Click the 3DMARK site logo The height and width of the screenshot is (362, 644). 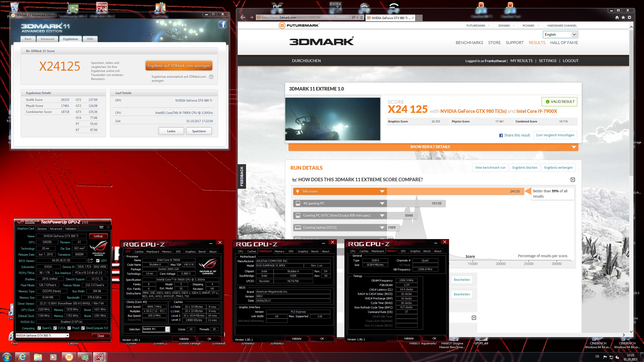(321, 41)
